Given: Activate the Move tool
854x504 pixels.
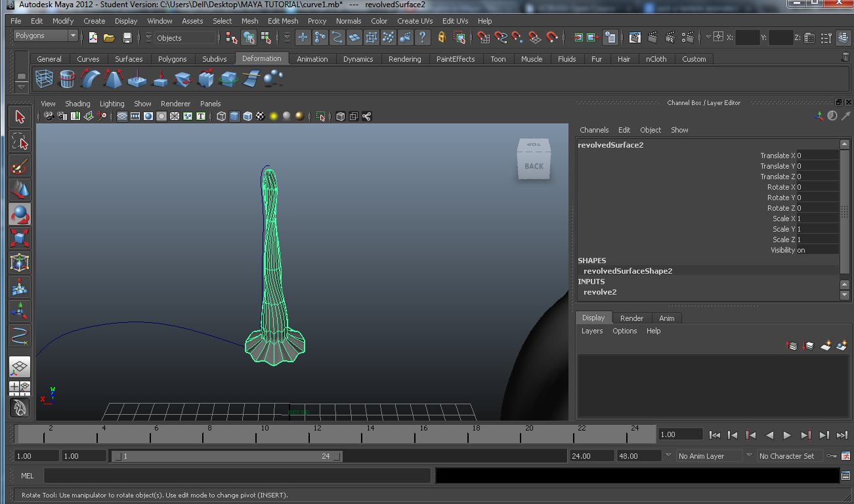Looking at the screenshot, I should [x=20, y=190].
